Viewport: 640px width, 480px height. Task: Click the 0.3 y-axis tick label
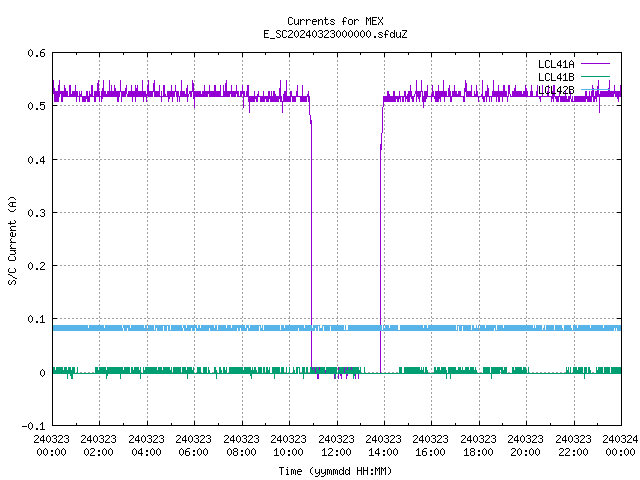(x=36, y=213)
